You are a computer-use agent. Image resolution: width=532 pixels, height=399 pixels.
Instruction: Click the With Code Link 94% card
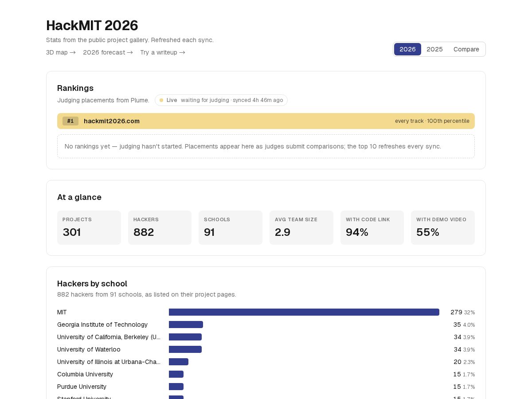point(372,227)
